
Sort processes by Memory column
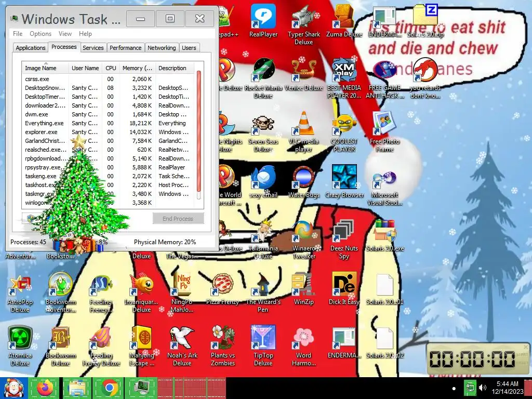(137, 68)
